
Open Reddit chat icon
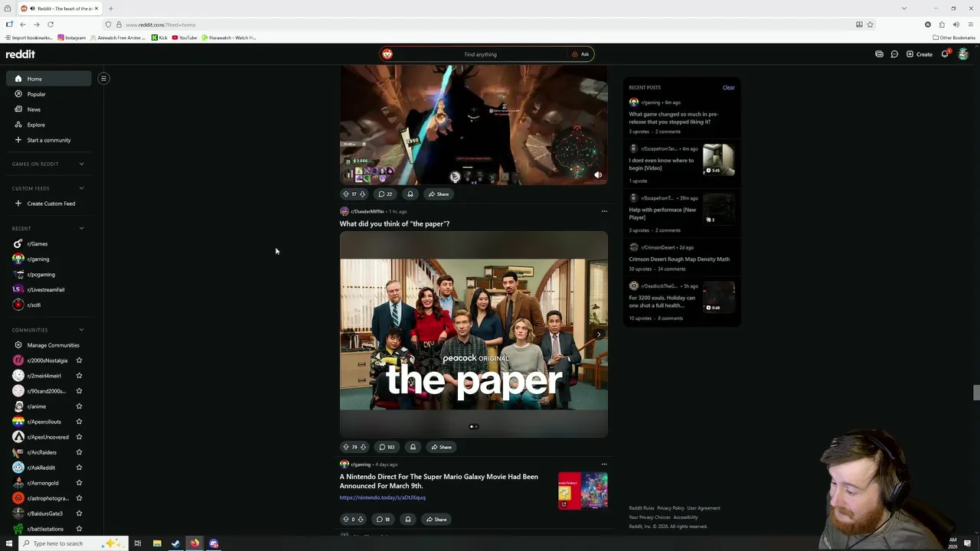pyautogui.click(x=894, y=54)
